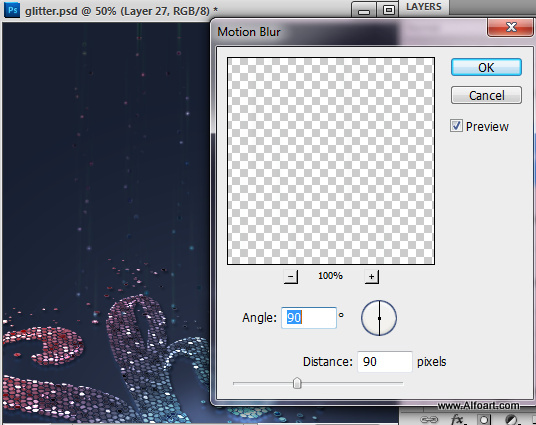Zoom out the blur preview
Image resolution: width=536 pixels, height=425 pixels.
click(x=291, y=276)
